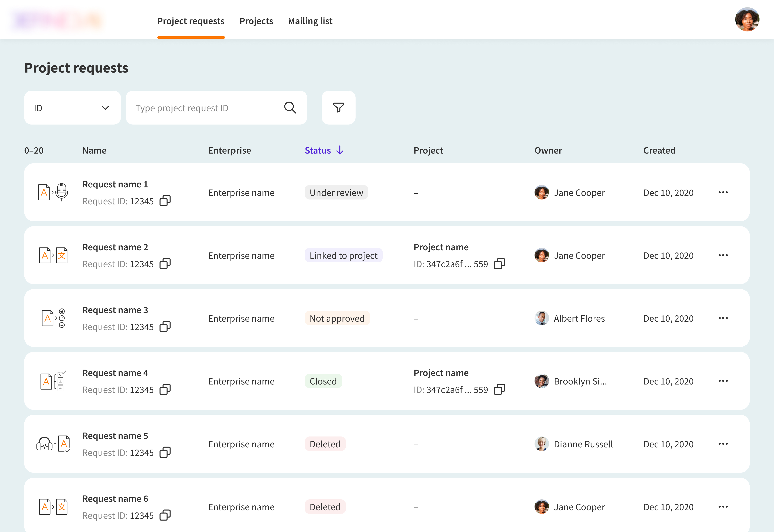Copy Request ID of Request name 1
Screen dimensions: 774x532
[165, 201]
